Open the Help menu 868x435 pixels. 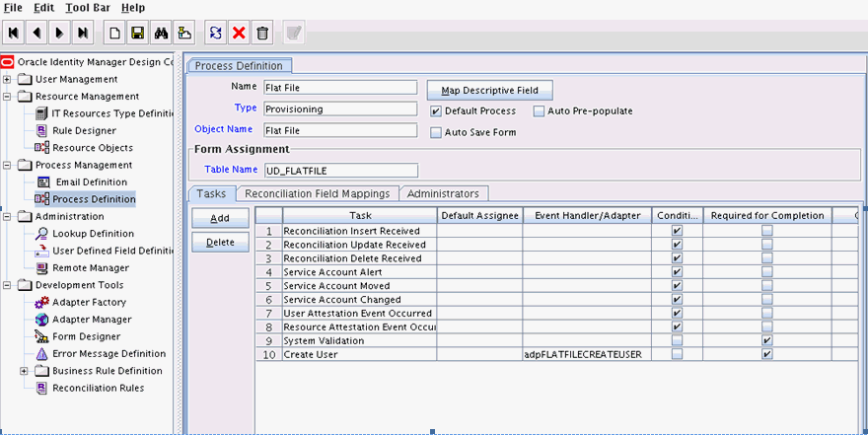coord(133,8)
